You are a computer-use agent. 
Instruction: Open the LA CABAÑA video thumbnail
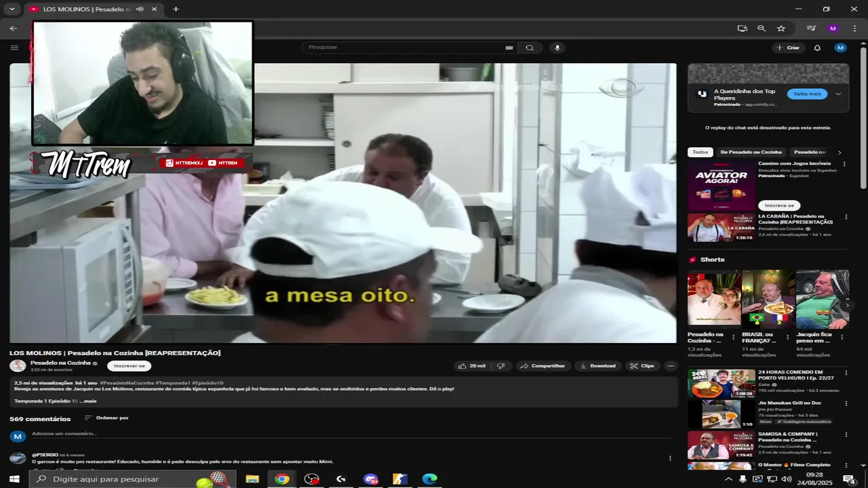[722, 228]
